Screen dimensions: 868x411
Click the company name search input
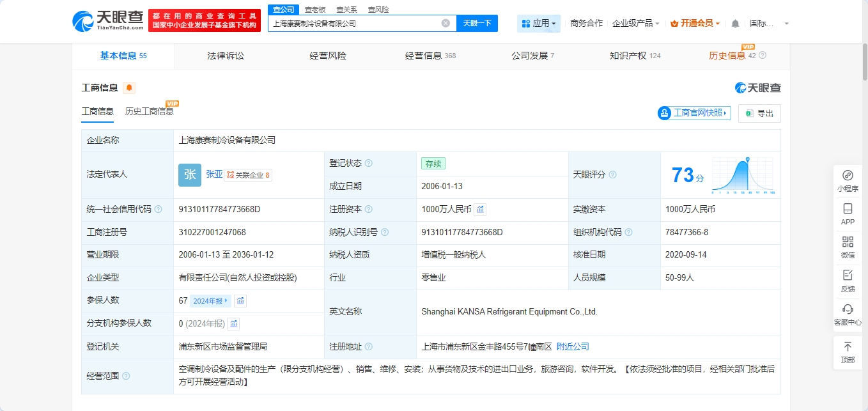coord(355,24)
